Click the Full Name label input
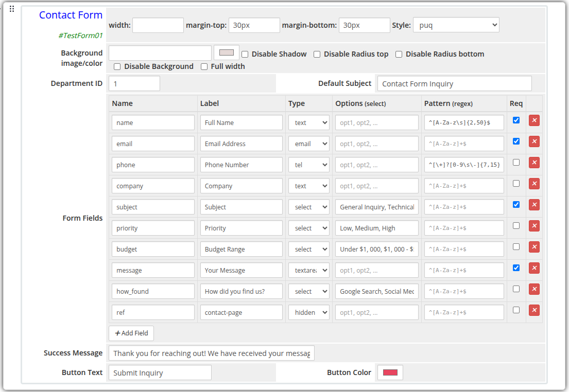569x392 pixels. pos(242,122)
